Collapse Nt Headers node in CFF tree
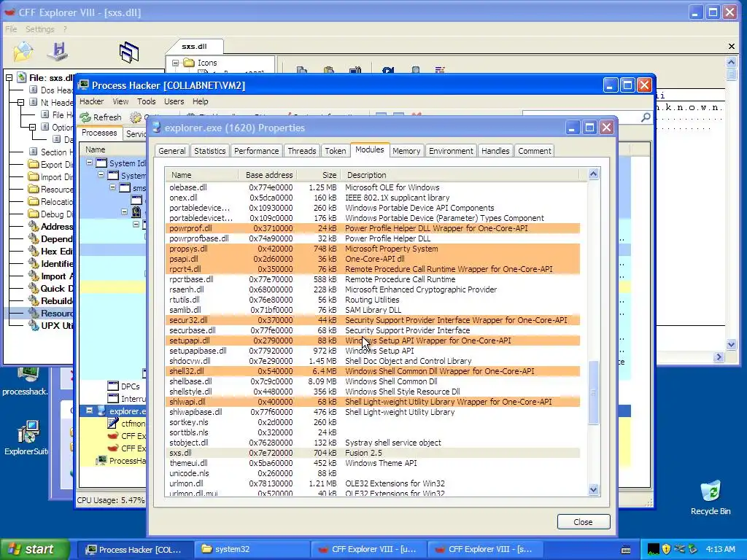The width and height of the screenshot is (747, 560). 20,102
